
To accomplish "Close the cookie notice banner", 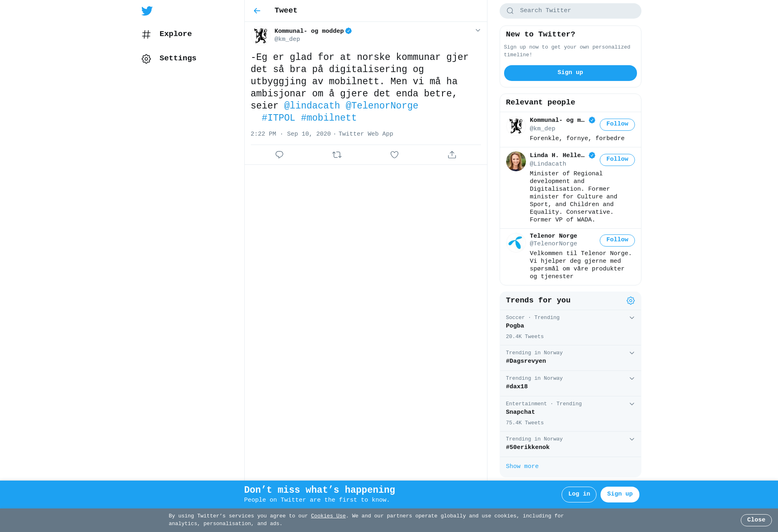I will [756, 520].
